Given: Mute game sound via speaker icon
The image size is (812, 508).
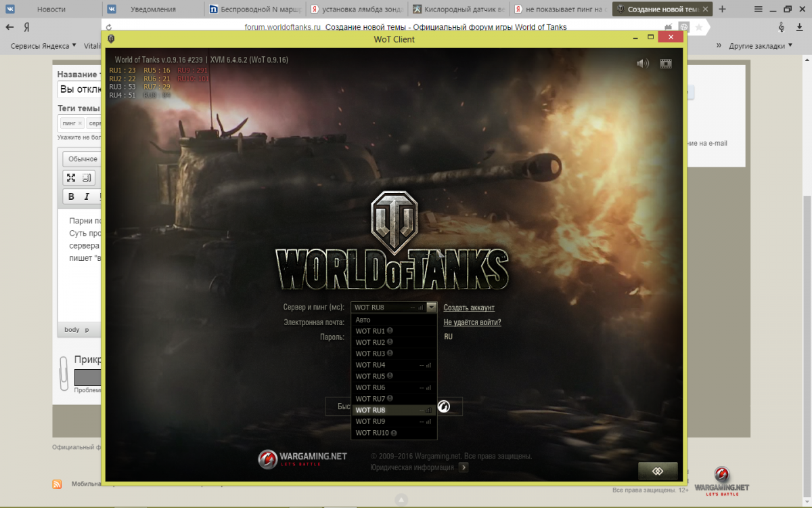Looking at the screenshot, I should (642, 64).
